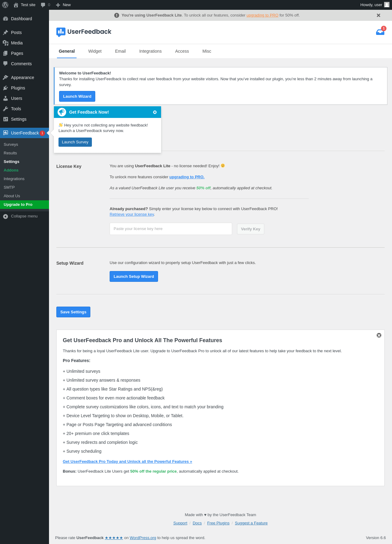Click the WordPress logo icon
The image size is (392, 544).
pyautogui.click(x=5, y=5)
